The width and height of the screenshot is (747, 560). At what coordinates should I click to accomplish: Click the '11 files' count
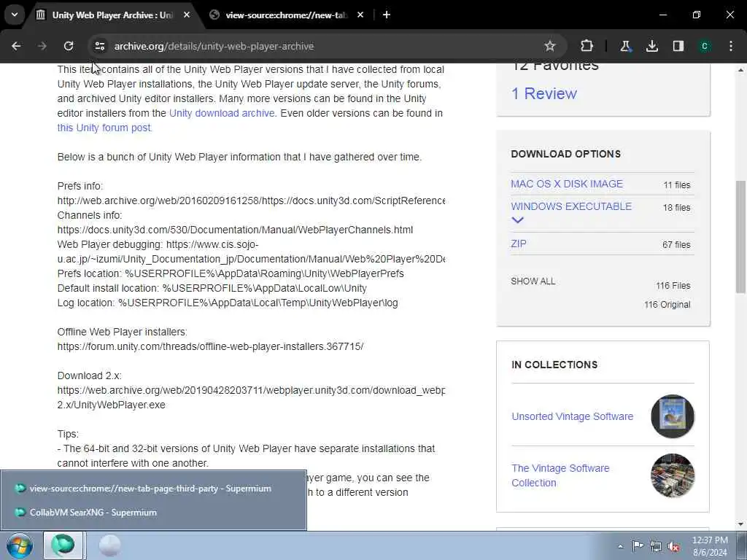pos(676,184)
